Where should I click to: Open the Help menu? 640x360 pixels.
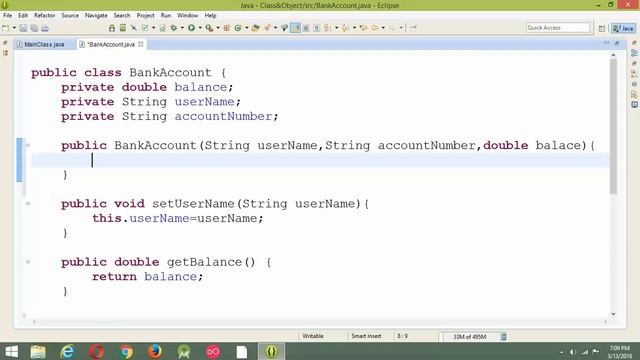pos(210,16)
